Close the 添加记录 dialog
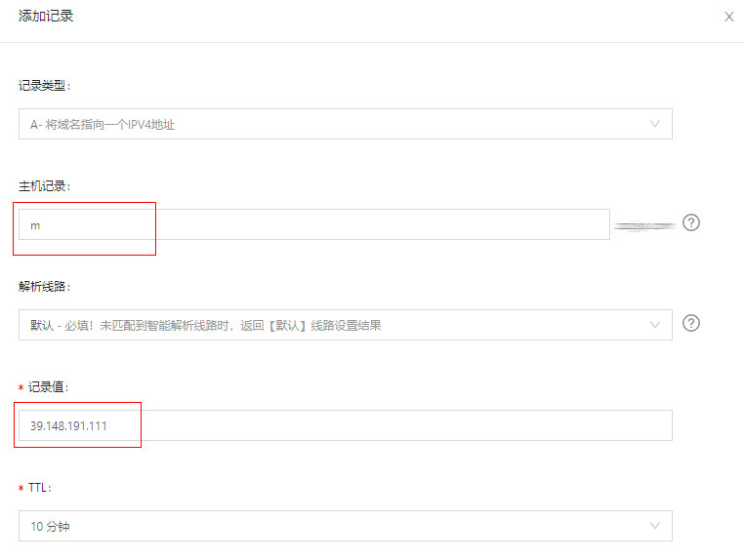744x560 pixels. 728,17
